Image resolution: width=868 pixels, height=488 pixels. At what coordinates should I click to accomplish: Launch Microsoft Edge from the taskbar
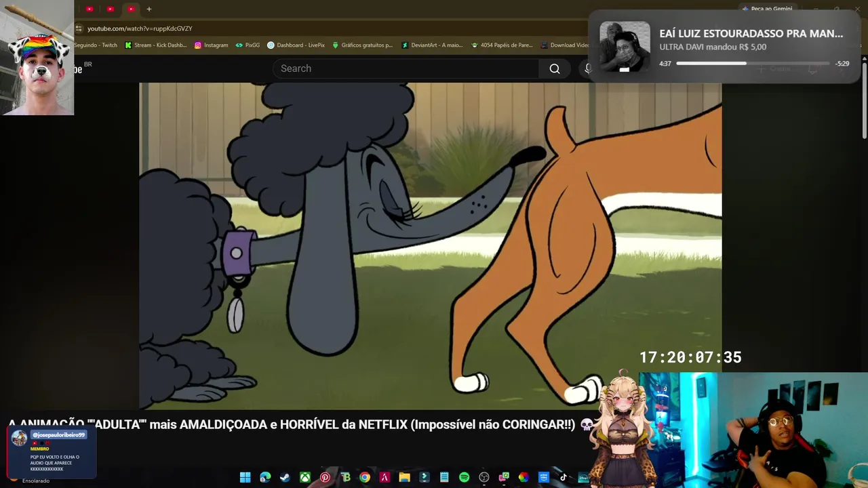(265, 477)
